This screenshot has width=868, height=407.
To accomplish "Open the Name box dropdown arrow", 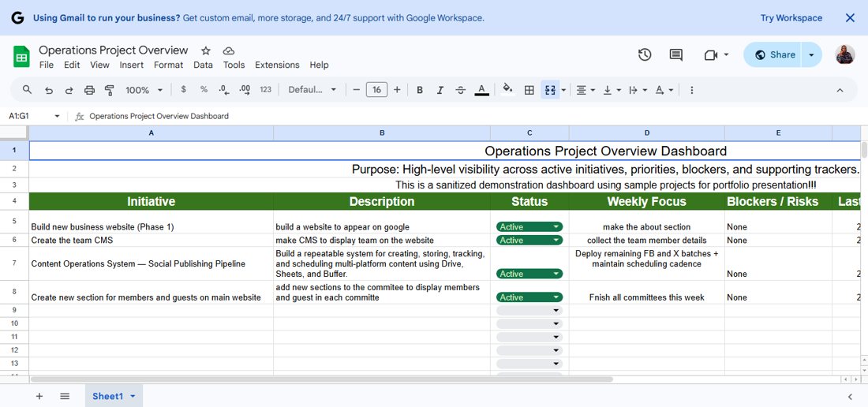I will [x=57, y=116].
